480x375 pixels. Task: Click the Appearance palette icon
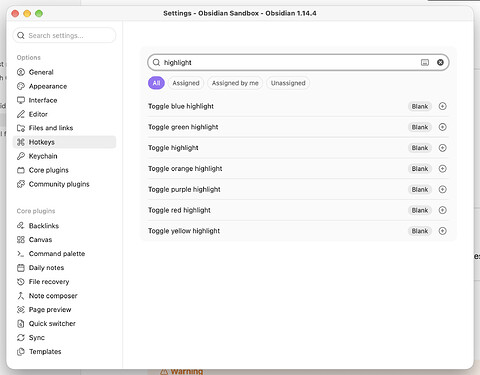point(21,86)
